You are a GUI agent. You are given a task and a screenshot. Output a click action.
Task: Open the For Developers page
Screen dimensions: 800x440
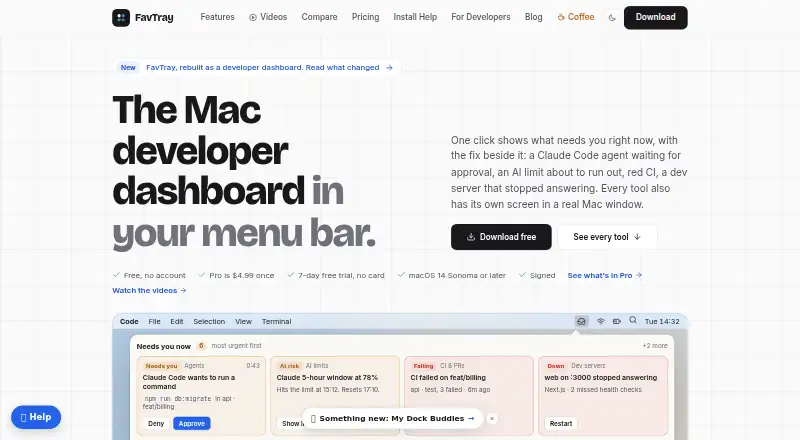click(x=481, y=17)
